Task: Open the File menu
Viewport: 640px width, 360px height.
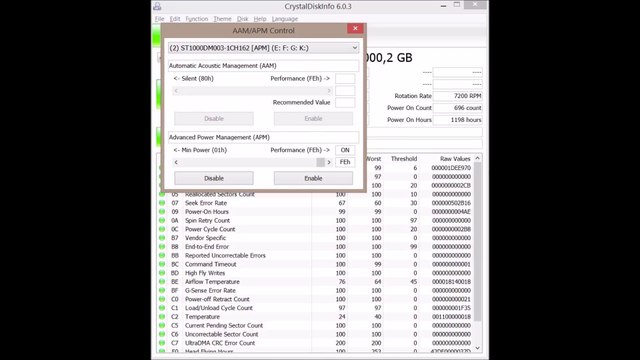Action: pyautogui.click(x=159, y=19)
